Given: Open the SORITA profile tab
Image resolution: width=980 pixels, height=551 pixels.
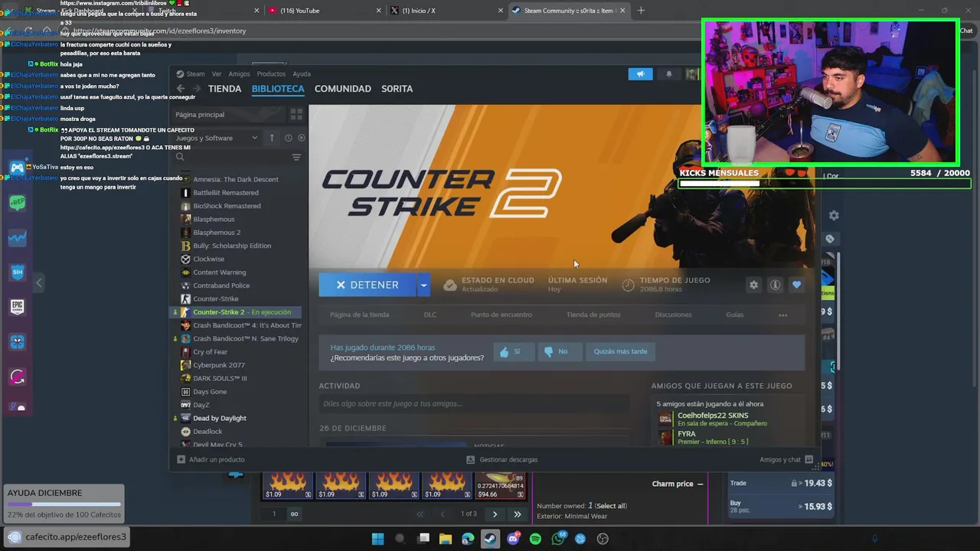Looking at the screenshot, I should pos(397,89).
